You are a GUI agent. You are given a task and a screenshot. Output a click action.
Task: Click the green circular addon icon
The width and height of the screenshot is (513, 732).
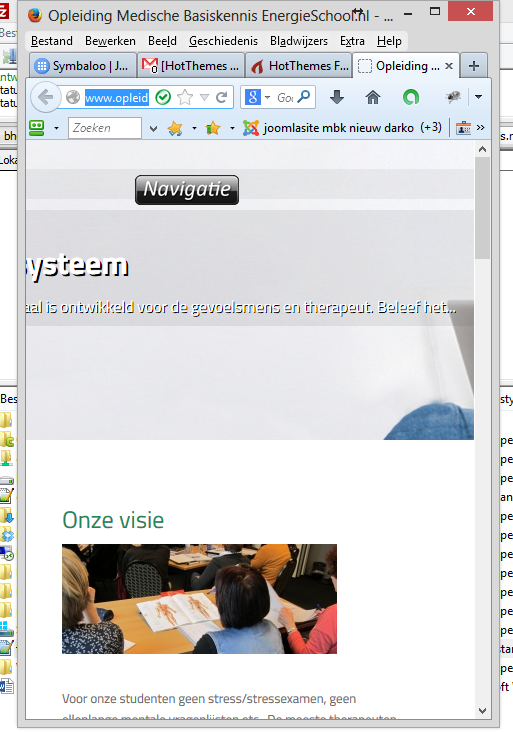point(411,97)
